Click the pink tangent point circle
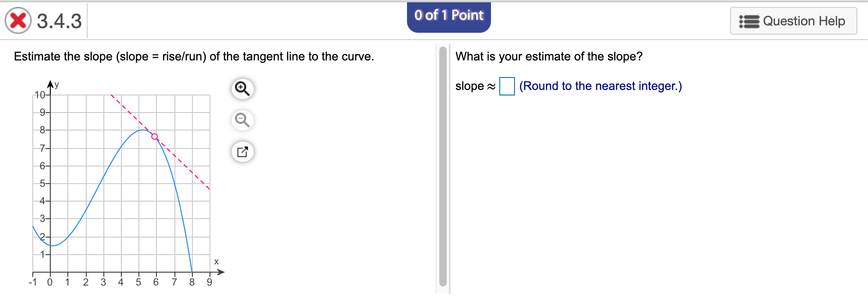868x304 pixels. (x=155, y=137)
